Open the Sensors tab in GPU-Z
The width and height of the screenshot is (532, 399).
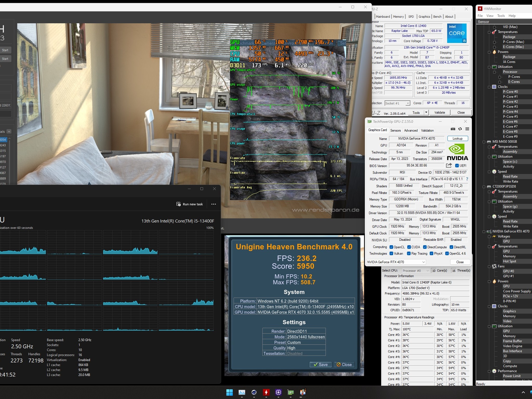pos(395,130)
